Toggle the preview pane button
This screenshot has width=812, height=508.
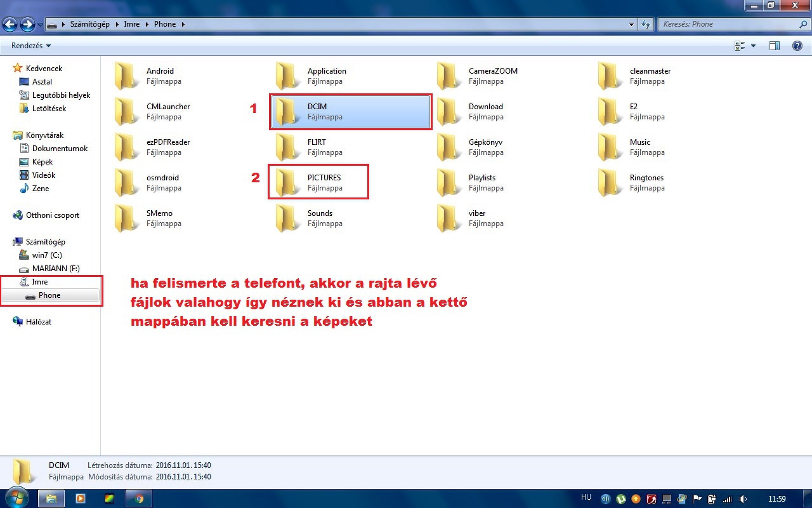(774, 46)
